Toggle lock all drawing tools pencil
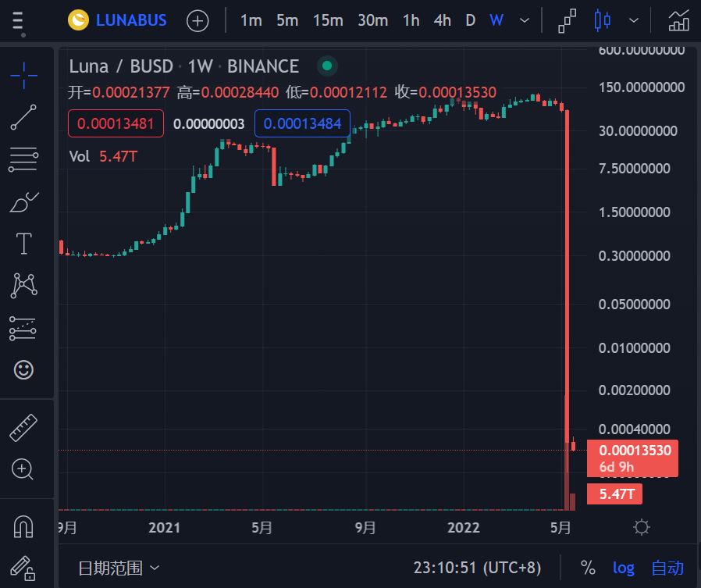This screenshot has height=588, width=701. click(x=23, y=568)
